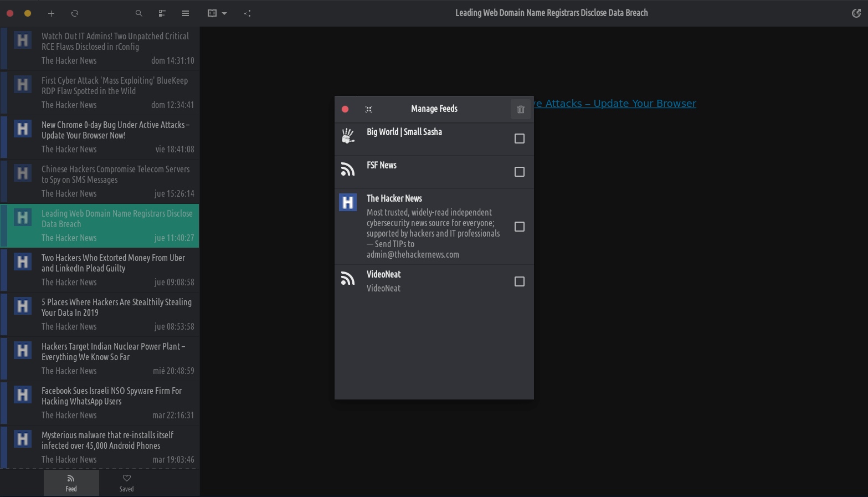
Task: Click the list view layout icon
Action: pos(162,13)
